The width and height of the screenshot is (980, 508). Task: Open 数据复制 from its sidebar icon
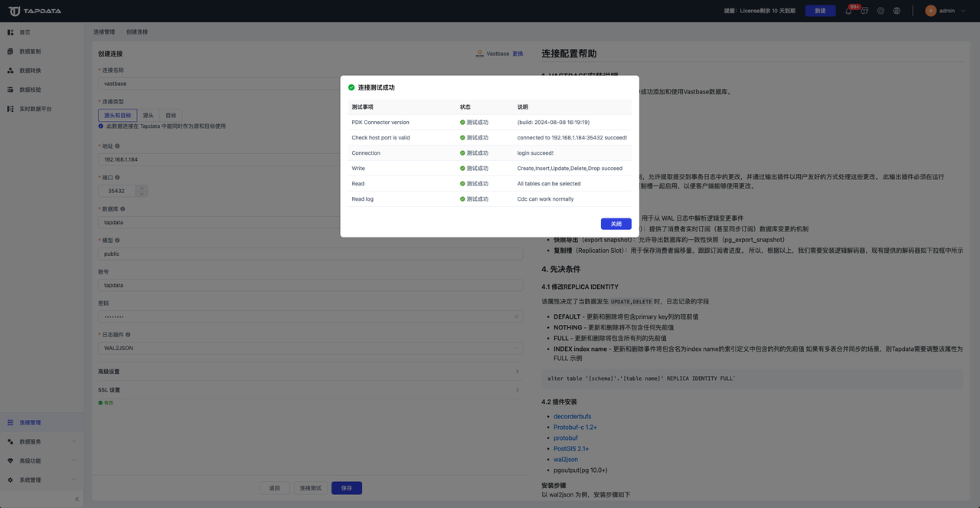pyautogui.click(x=11, y=51)
